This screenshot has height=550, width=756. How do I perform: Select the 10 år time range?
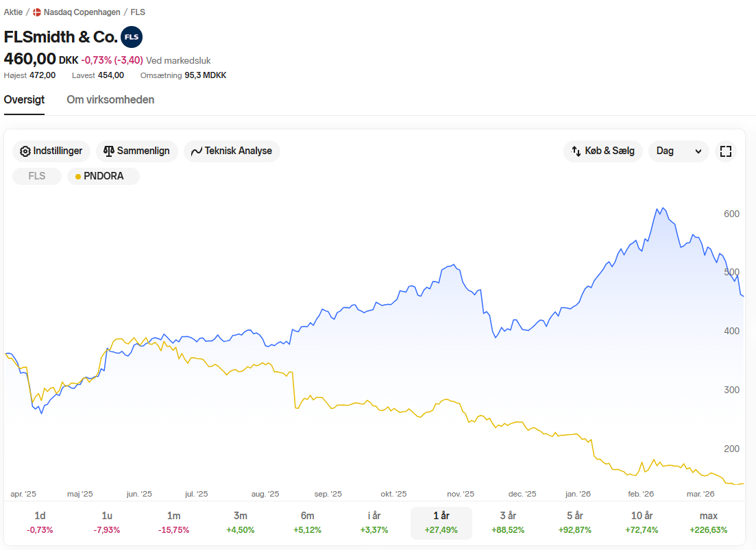642,523
